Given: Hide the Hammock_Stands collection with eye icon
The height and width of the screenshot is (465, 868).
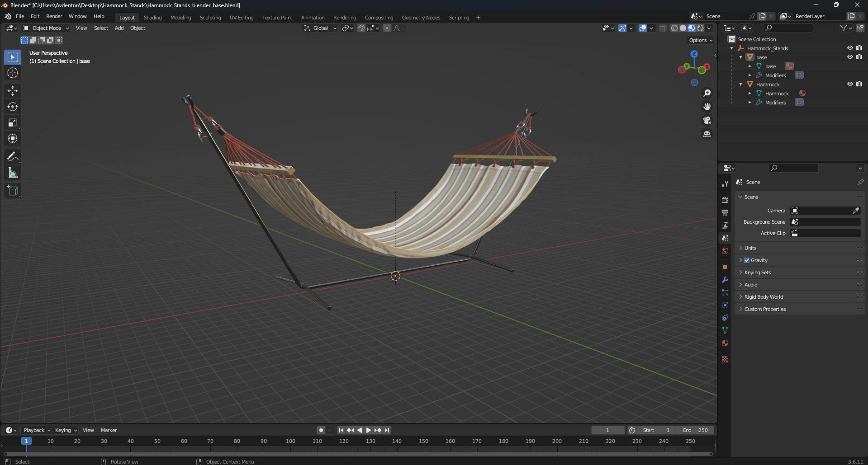Looking at the screenshot, I should point(850,48).
